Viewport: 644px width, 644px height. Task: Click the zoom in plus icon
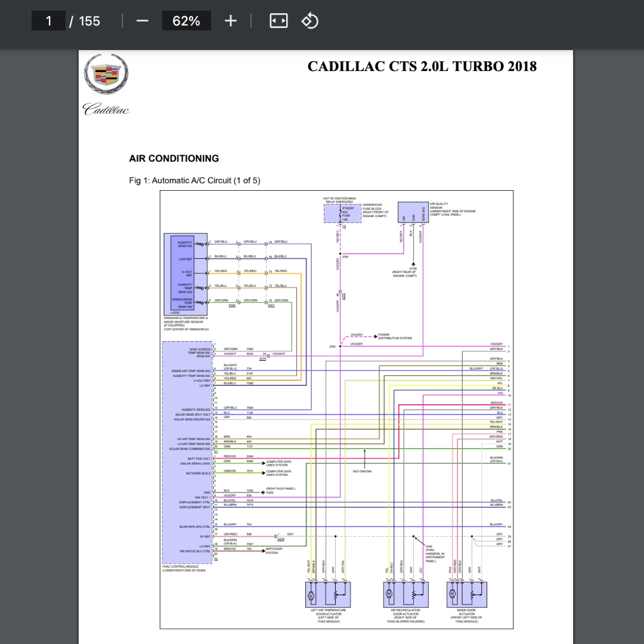[231, 20]
